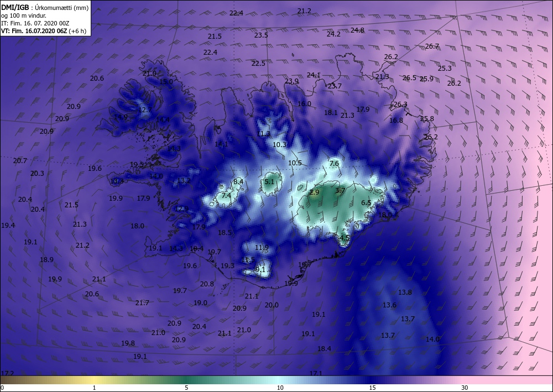
Task: Click the 13.6 value on the map
Action: coord(389,305)
